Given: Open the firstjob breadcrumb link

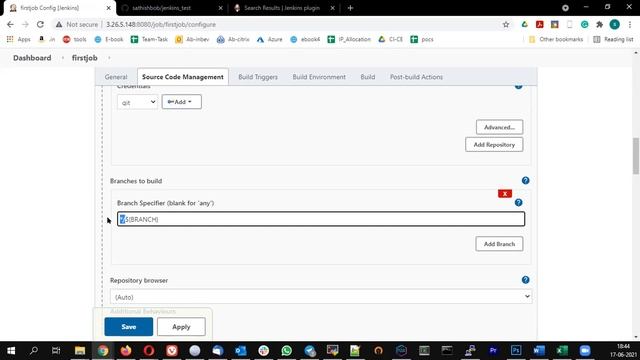Looking at the screenshot, I should pos(84,58).
